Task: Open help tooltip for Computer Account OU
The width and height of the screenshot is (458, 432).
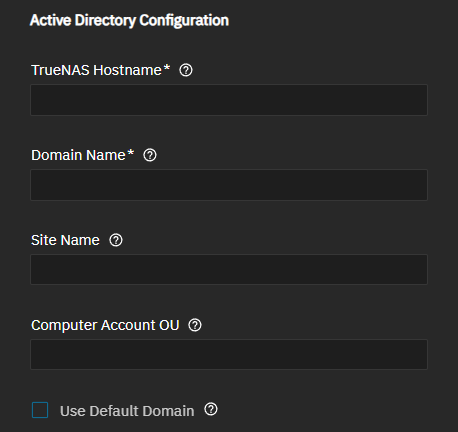Action: (x=195, y=325)
